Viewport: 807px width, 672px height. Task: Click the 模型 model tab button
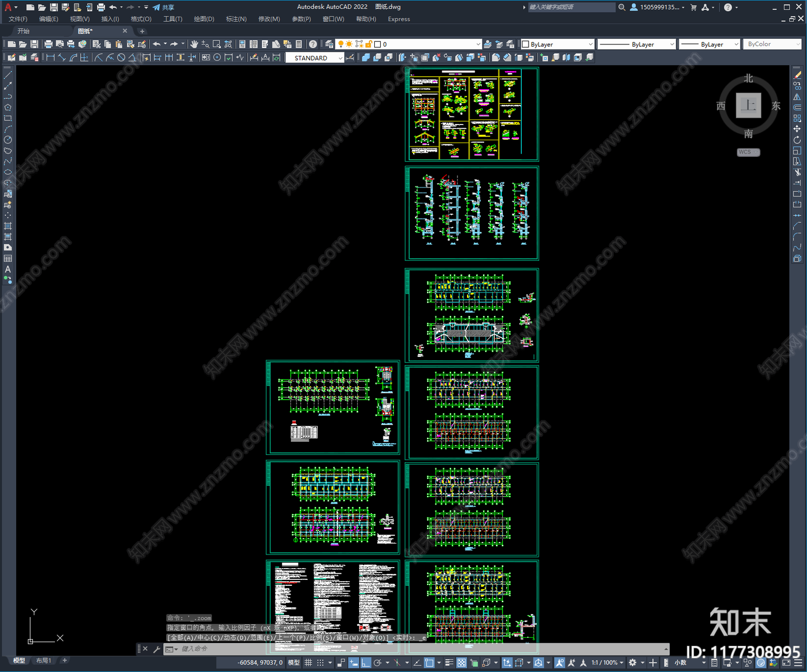click(x=19, y=660)
